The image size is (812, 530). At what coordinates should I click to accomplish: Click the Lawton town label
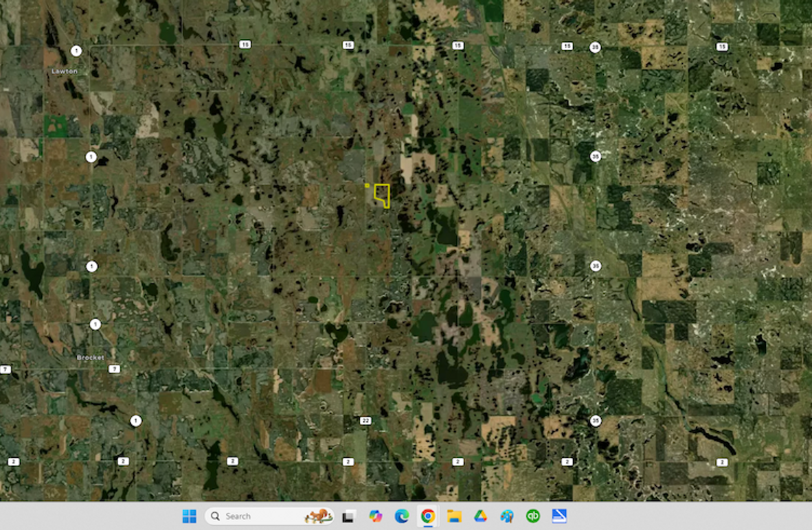(x=63, y=70)
